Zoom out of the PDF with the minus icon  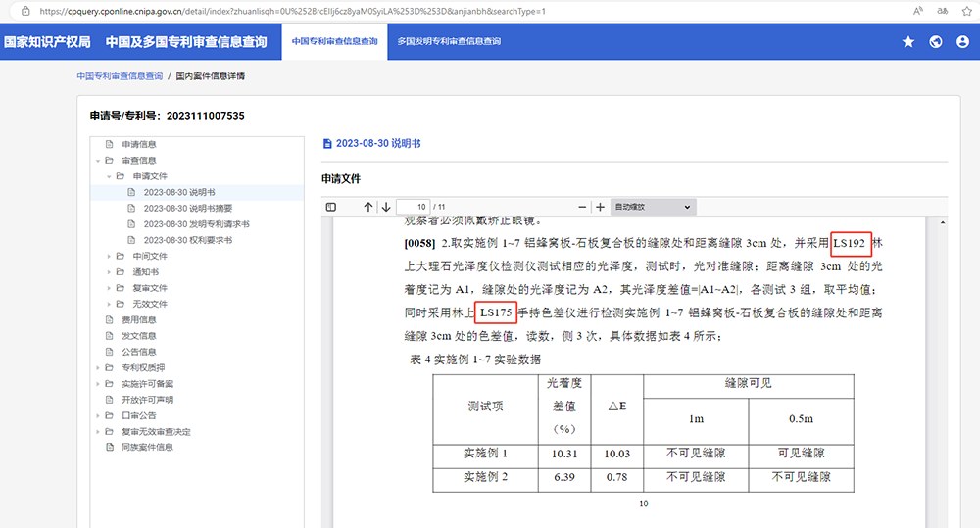pos(582,207)
